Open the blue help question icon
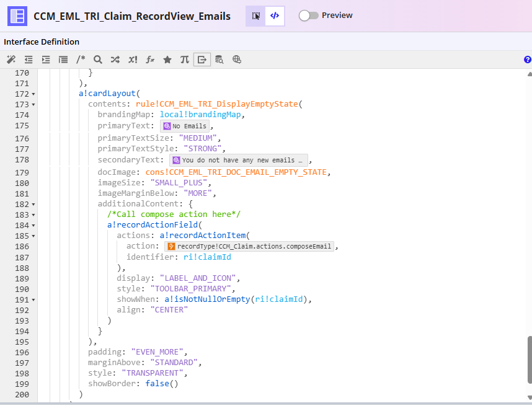532x411 pixels. 528,60
